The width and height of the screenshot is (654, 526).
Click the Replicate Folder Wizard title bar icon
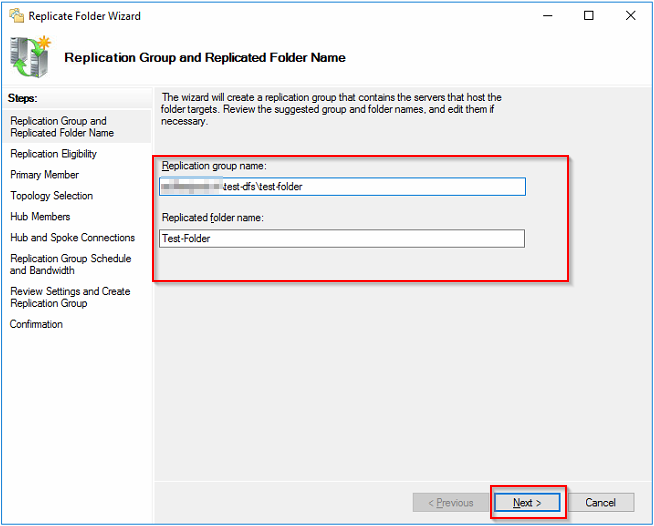[x=14, y=16]
